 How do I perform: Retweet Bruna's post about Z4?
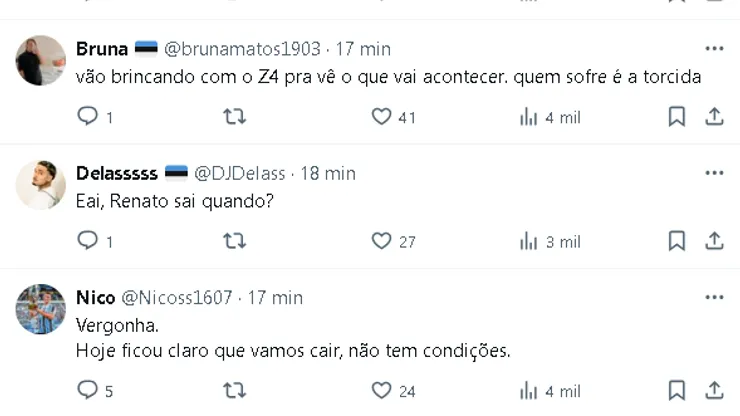233,117
